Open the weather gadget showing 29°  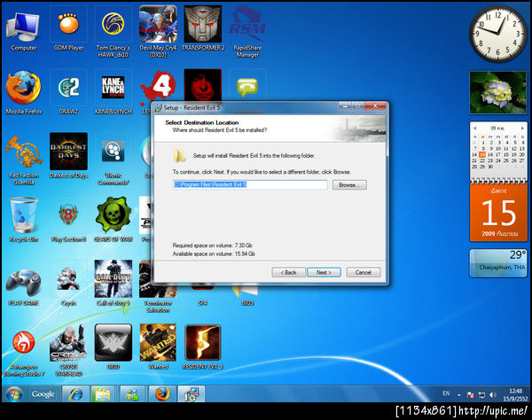point(498,263)
